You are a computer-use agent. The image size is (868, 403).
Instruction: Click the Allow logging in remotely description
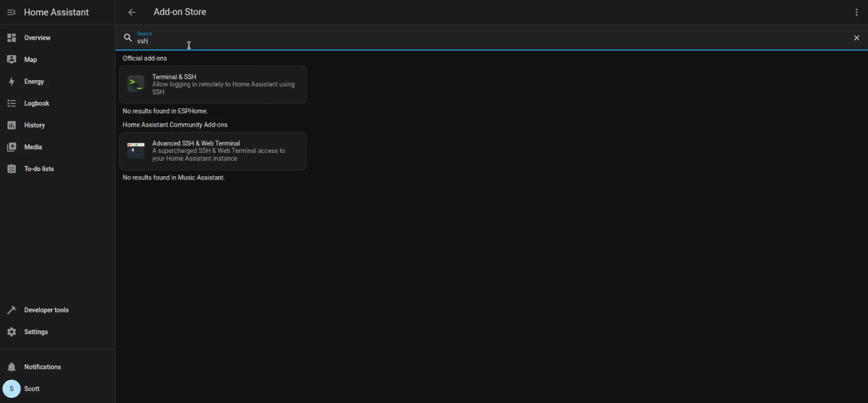point(223,88)
